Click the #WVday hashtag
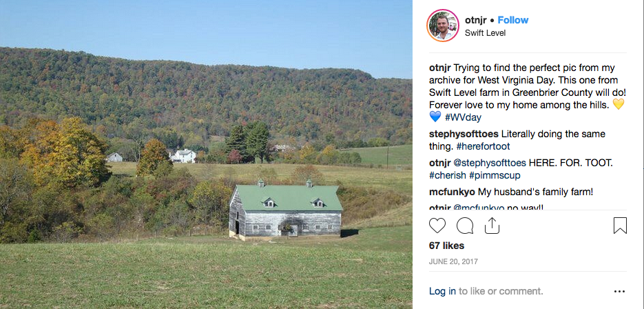The height and width of the screenshot is (309, 644). coord(463,117)
